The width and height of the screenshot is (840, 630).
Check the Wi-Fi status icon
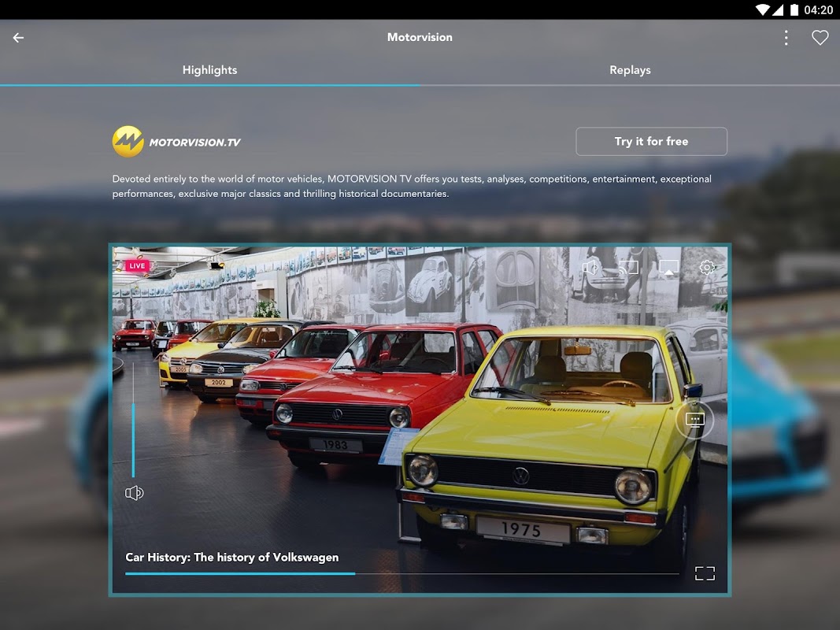point(763,9)
